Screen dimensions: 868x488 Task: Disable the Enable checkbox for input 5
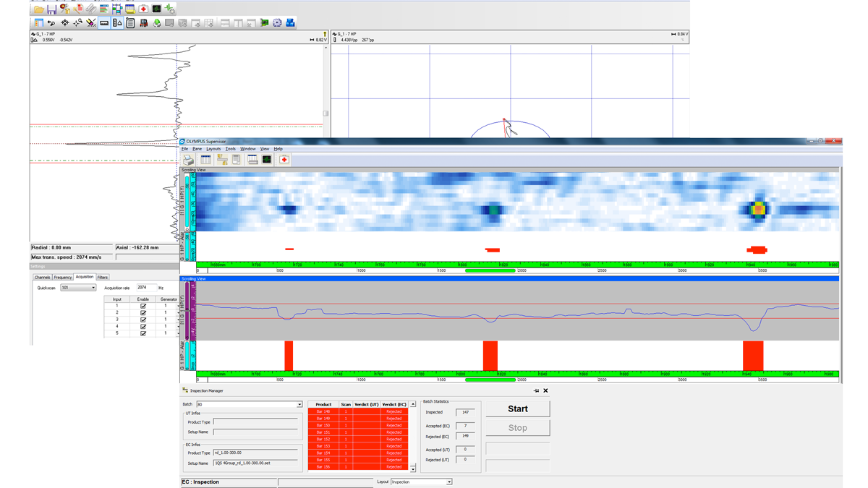pos(142,333)
